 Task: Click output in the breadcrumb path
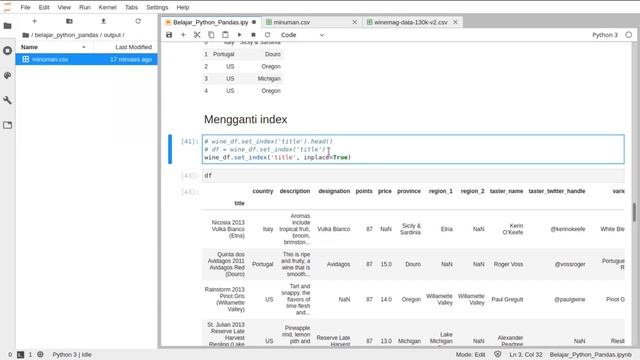click(112, 35)
